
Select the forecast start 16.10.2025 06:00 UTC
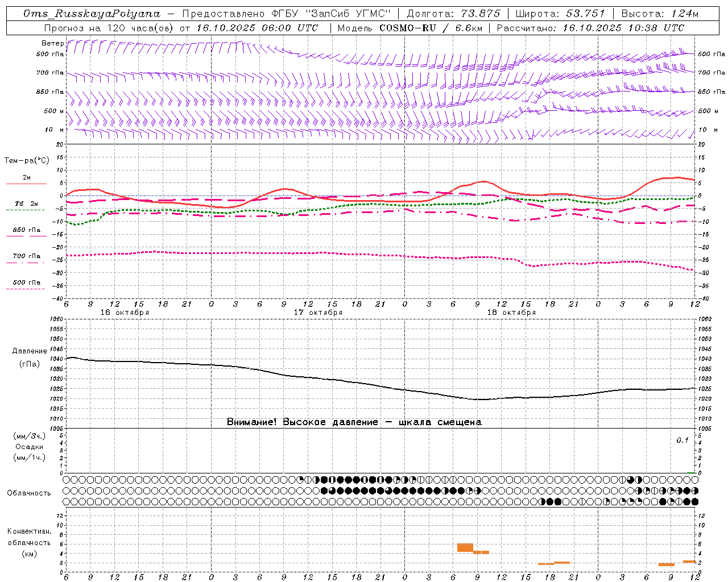[257, 28]
